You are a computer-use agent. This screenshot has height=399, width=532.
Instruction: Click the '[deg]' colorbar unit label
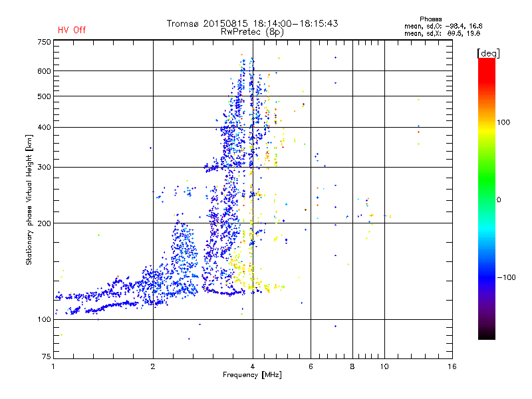tap(488, 54)
